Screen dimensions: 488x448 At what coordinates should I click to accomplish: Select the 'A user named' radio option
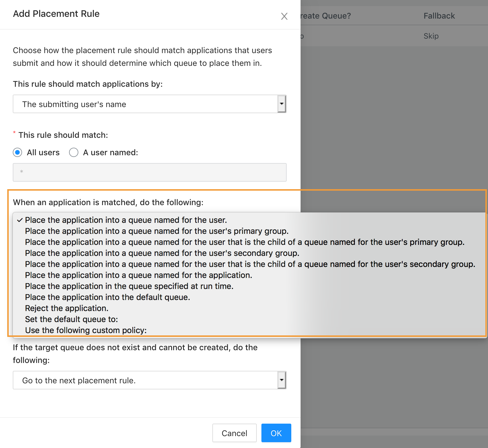(x=74, y=152)
